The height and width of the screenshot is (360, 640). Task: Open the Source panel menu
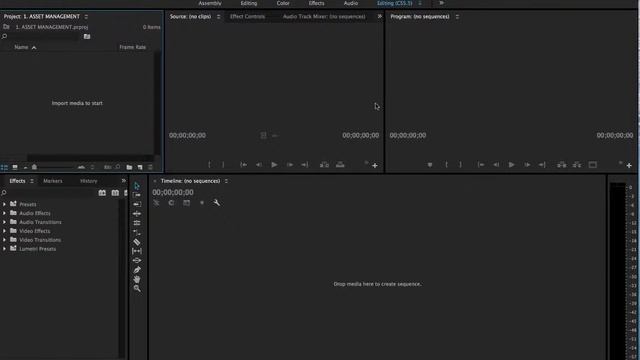coord(218,17)
